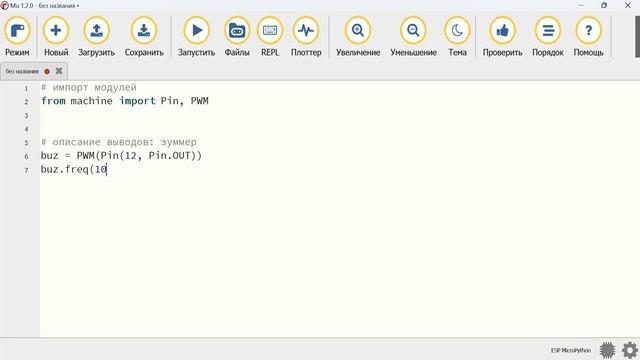Viewport: 640px width, 360px height.
Task: Click ESP MicroPython mode label
Action: coord(571,350)
